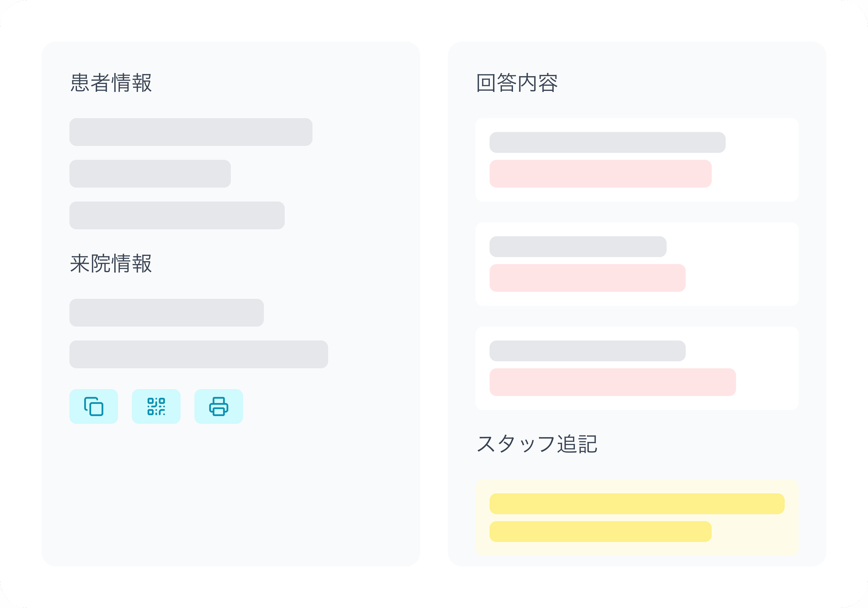868x608 pixels.
Task: Click the longer yellow bar in staff notes
Action: coord(637,503)
